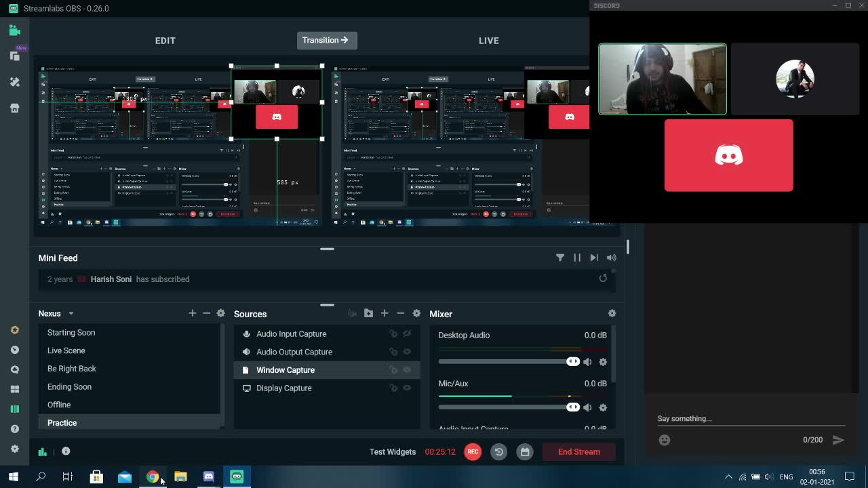Remove the selected source with minus icon
The height and width of the screenshot is (488, 868).
click(x=400, y=313)
